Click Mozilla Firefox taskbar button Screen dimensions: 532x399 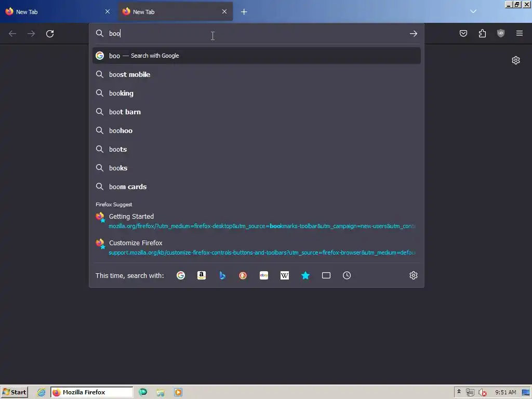(91, 392)
